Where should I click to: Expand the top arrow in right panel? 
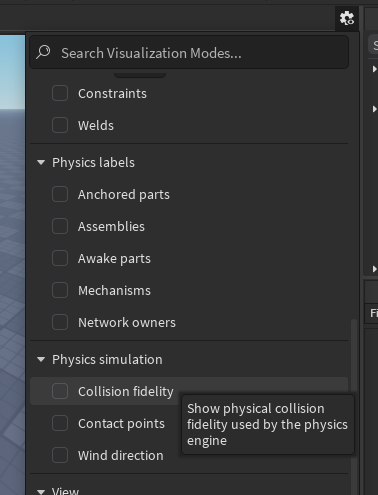click(x=374, y=69)
